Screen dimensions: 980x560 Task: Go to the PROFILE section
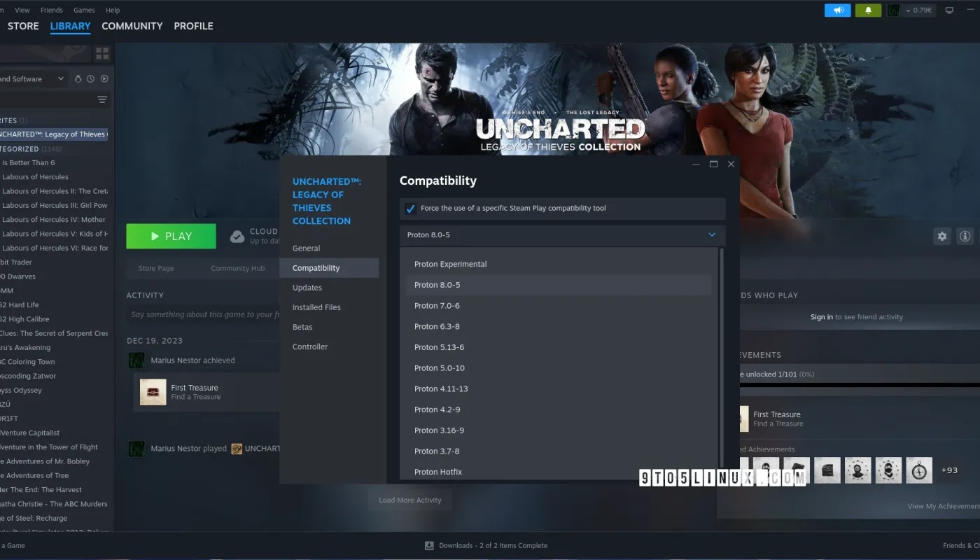pyautogui.click(x=193, y=26)
